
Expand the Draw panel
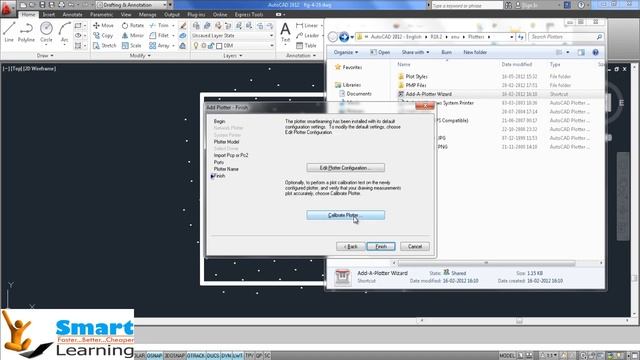[45, 56]
